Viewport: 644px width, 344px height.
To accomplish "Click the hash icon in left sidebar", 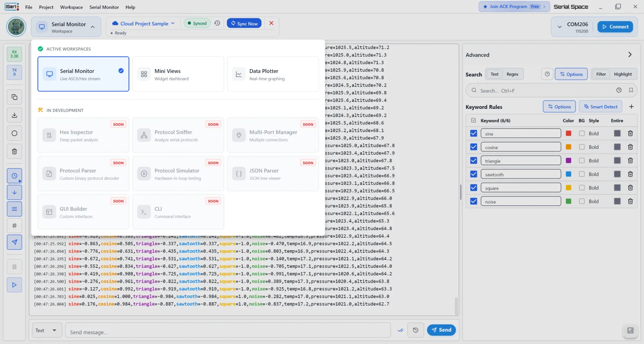I will 14,226.
